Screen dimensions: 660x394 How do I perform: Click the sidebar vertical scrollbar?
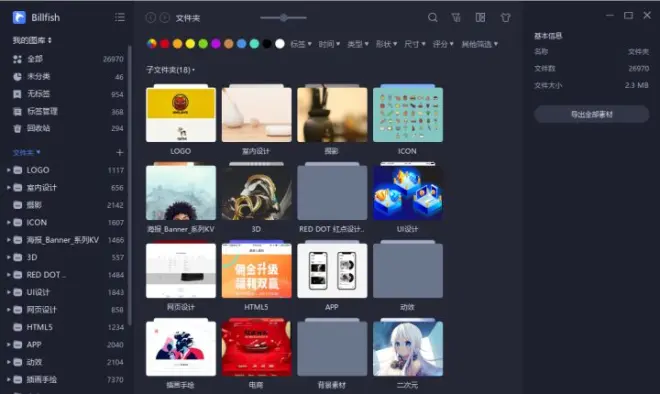130,185
